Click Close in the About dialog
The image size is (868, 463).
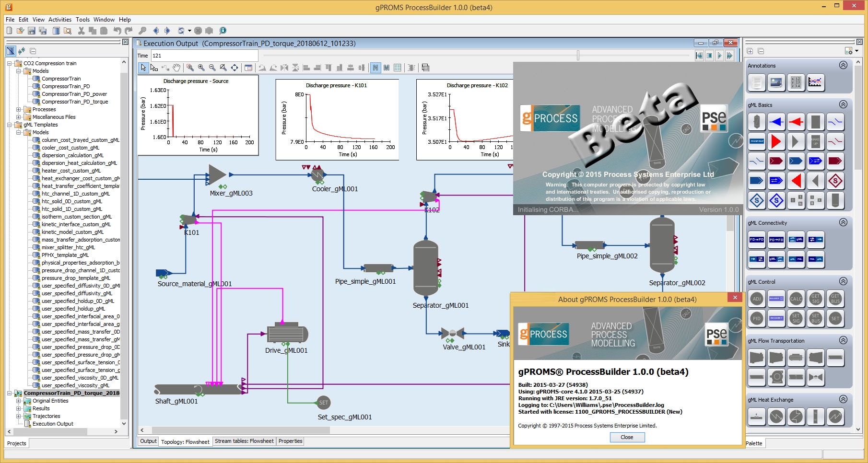(x=627, y=437)
